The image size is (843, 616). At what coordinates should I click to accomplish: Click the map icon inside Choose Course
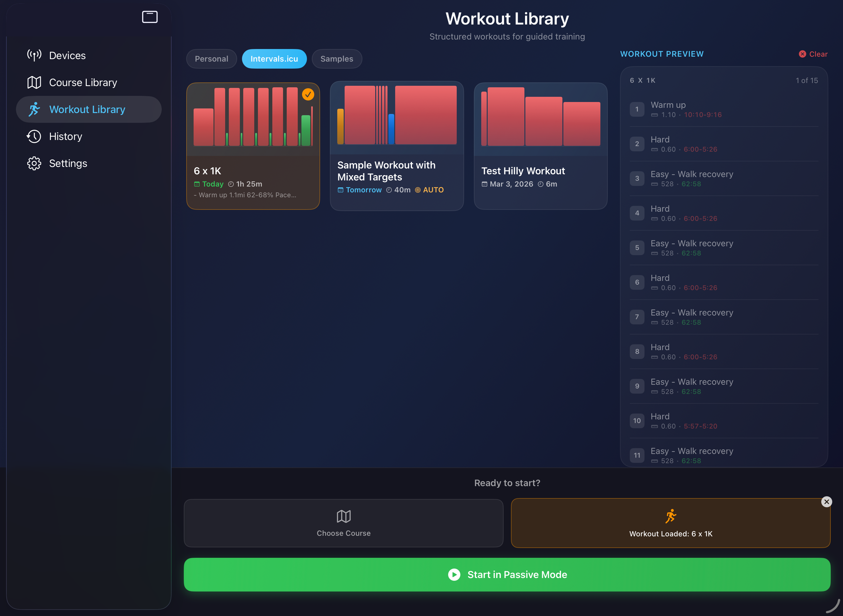coord(343,516)
